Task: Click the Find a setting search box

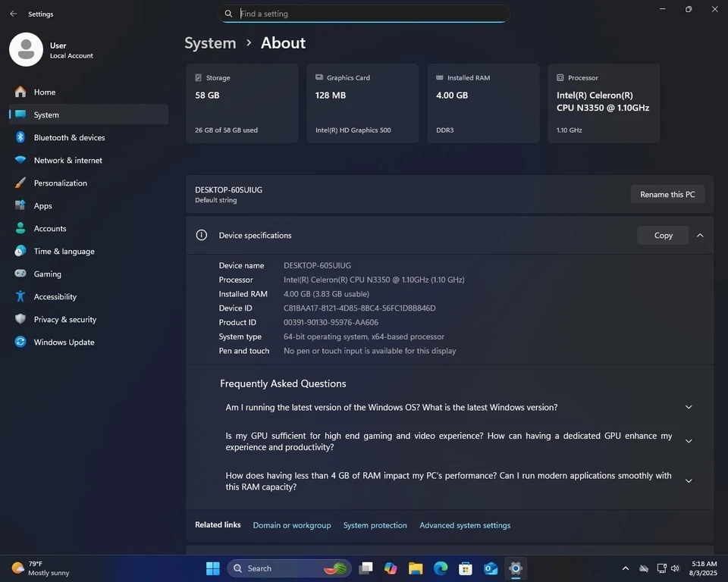Action: point(364,13)
